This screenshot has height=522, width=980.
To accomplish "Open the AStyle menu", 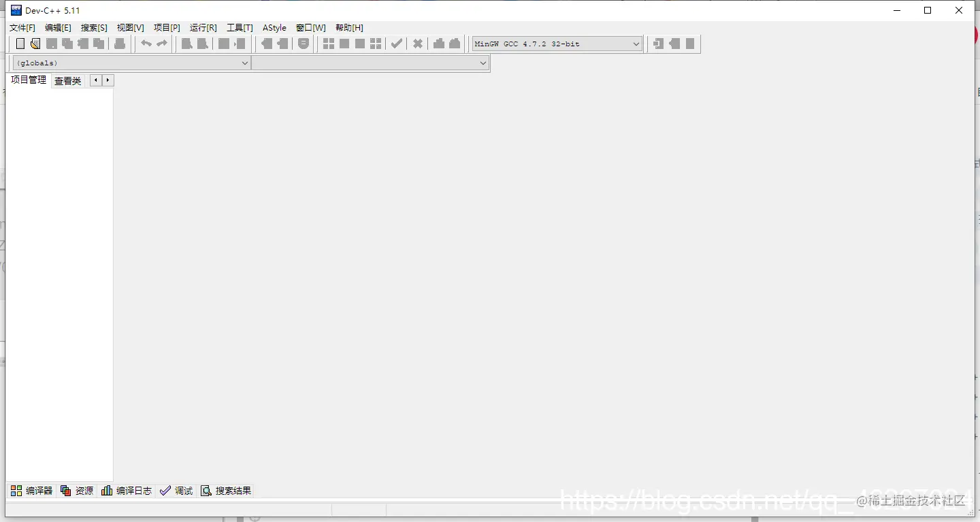I will 274,28.
